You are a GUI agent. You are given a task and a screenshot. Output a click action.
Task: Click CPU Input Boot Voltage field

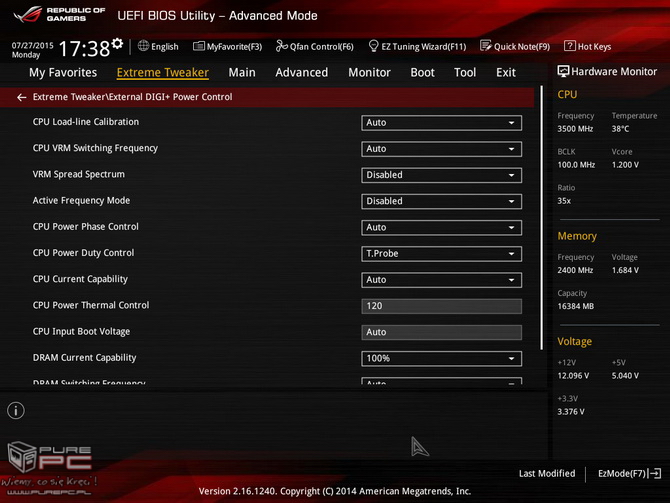coord(441,332)
